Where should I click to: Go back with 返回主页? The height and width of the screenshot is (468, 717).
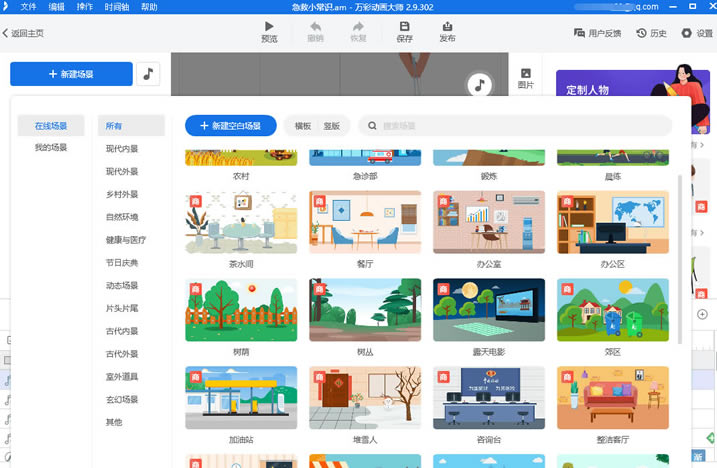click(x=23, y=33)
